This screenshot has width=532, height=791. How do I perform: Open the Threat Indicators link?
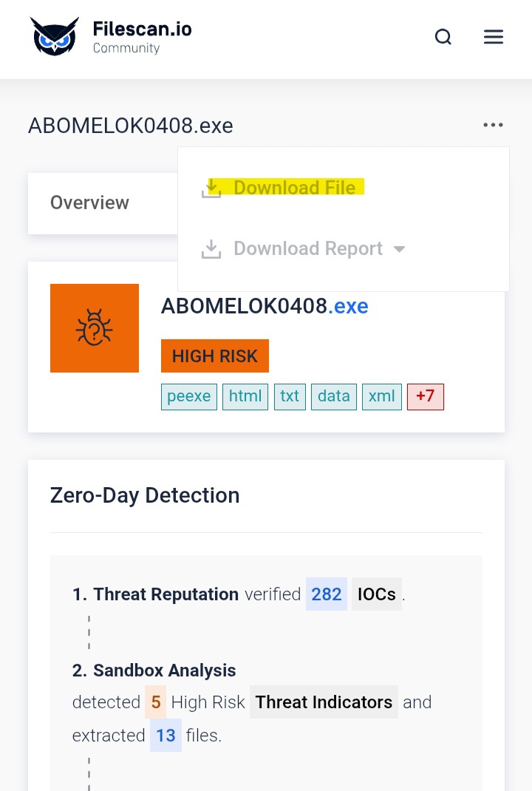click(x=324, y=702)
